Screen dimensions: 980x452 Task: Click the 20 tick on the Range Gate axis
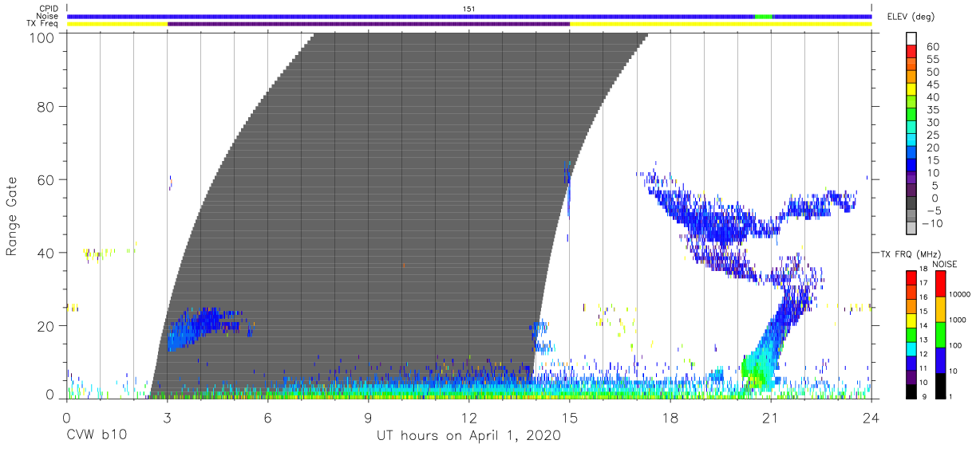48,326
